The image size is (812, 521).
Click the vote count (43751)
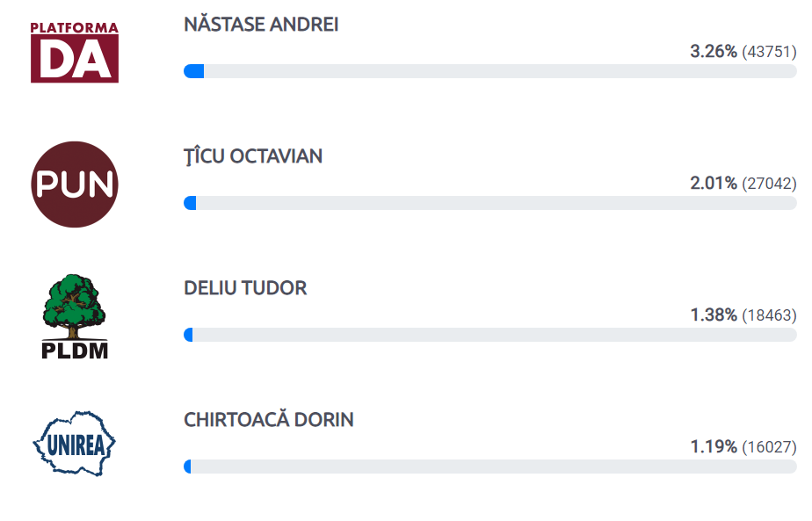tap(769, 52)
